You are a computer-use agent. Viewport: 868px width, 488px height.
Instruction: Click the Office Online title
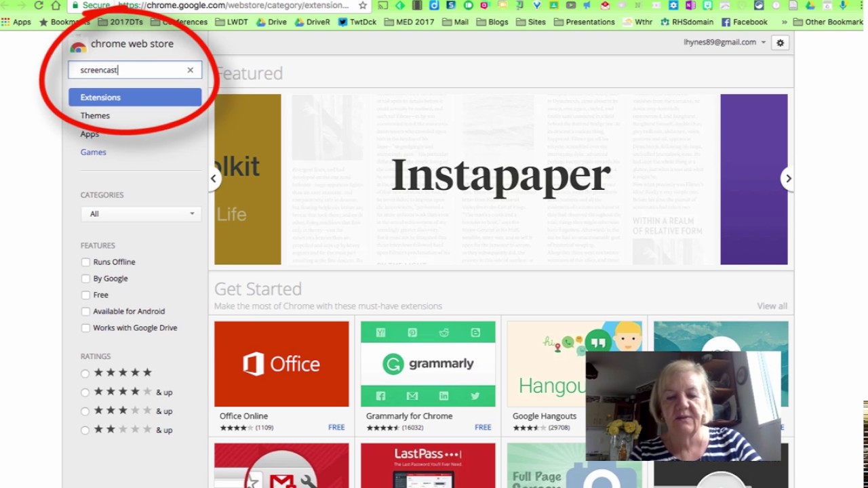(243, 416)
